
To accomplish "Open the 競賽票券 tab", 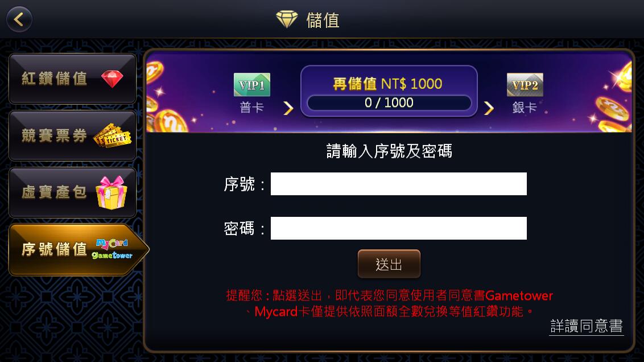I will [x=72, y=135].
